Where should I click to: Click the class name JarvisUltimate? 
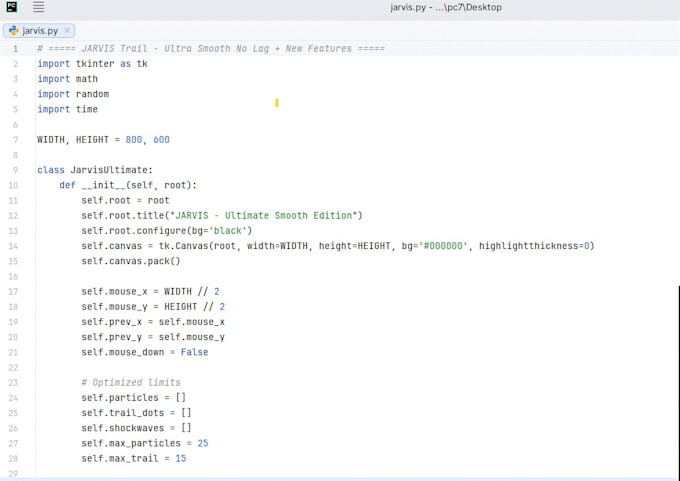click(109, 170)
